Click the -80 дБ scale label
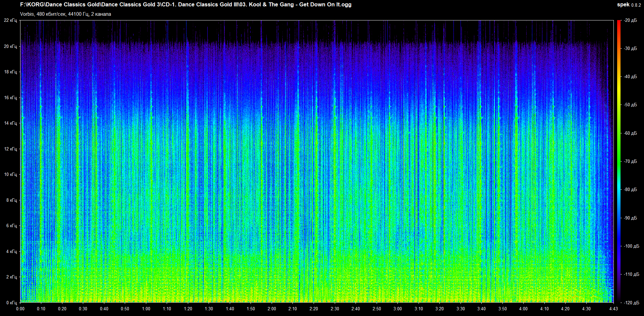Image resolution: width=644 pixels, height=316 pixels. click(630, 190)
